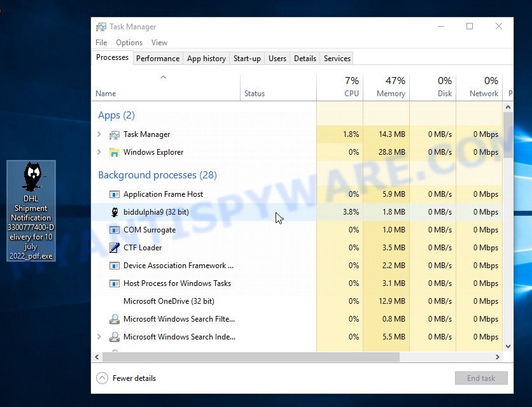Select the Task Manager app row icon
This screenshot has width=532, height=407.
115,135
